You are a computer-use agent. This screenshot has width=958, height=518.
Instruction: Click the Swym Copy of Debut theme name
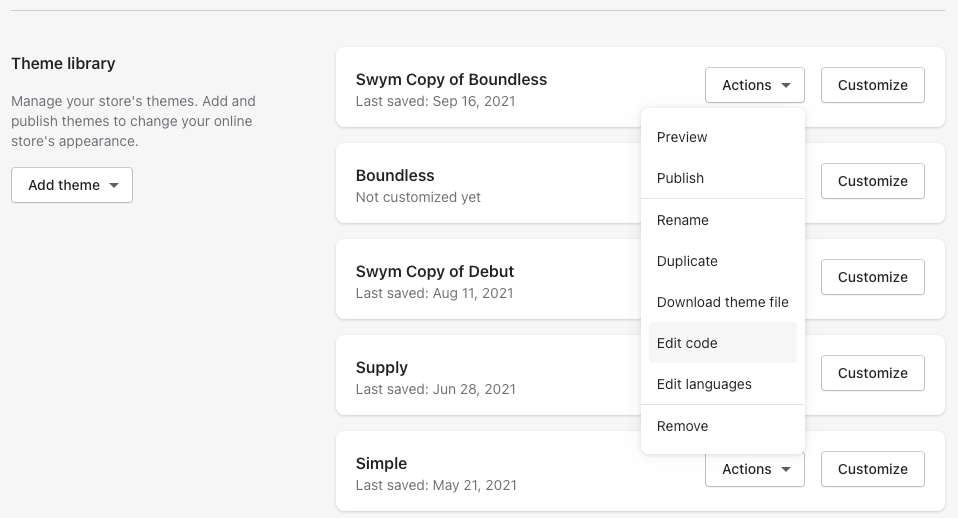[x=434, y=271]
